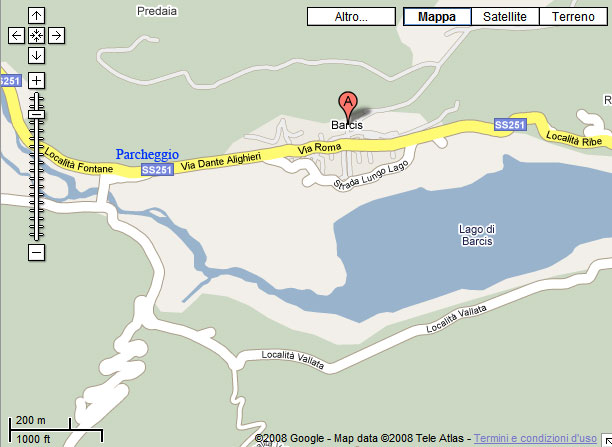The width and height of the screenshot is (612, 447).
Task: Expand the overview map corner arrow
Action: [x=607, y=440]
